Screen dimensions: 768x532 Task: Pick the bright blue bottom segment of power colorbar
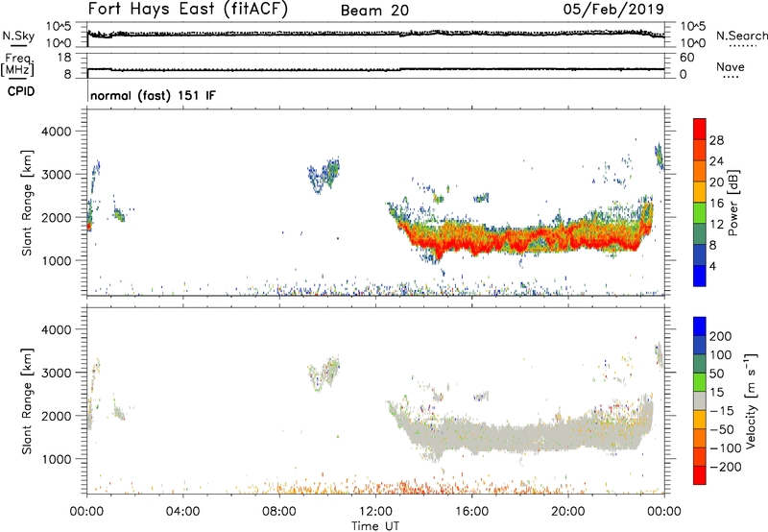pyautogui.click(x=700, y=276)
